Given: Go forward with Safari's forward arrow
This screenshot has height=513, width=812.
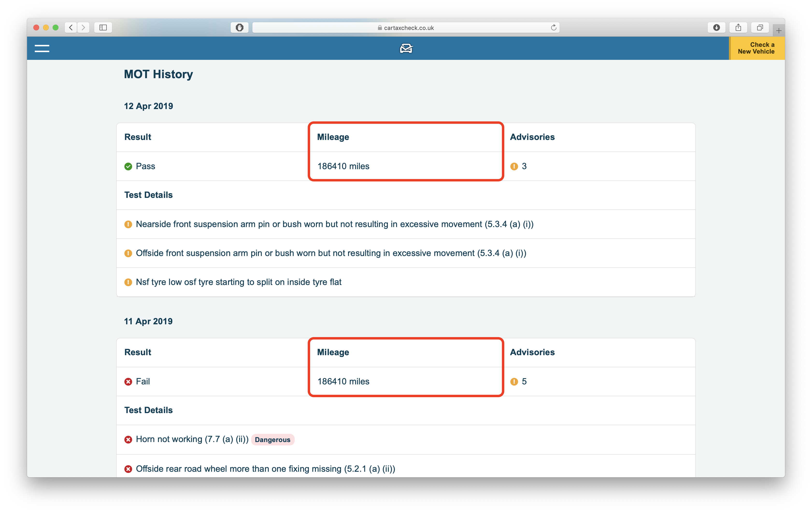Looking at the screenshot, I should tap(83, 27).
